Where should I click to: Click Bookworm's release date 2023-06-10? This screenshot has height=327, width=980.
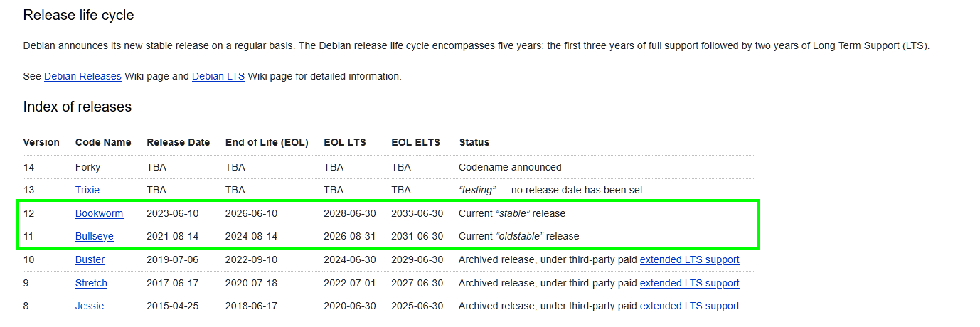(174, 213)
